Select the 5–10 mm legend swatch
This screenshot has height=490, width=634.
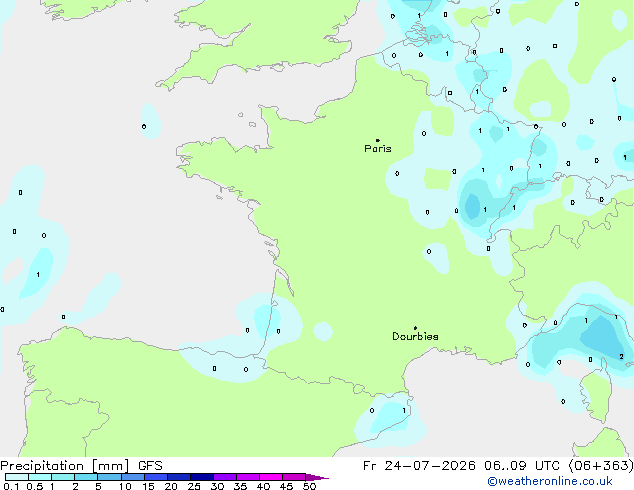[x=109, y=477]
